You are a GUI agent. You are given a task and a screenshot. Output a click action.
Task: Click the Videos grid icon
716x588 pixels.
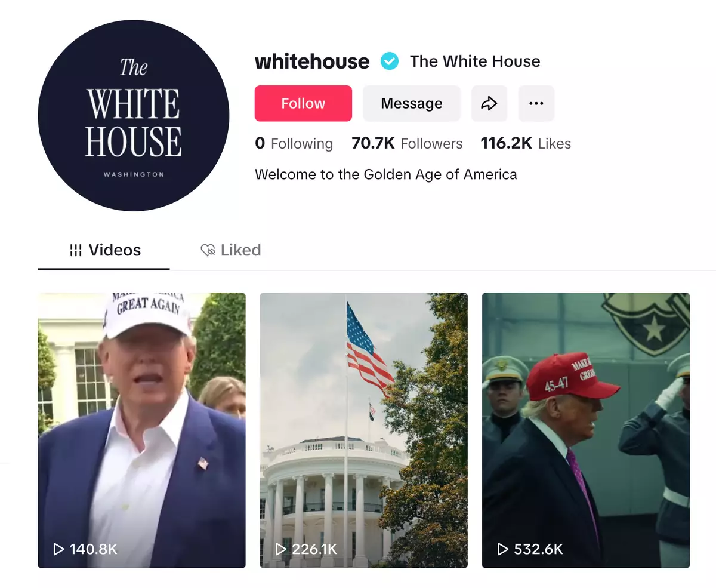click(76, 250)
